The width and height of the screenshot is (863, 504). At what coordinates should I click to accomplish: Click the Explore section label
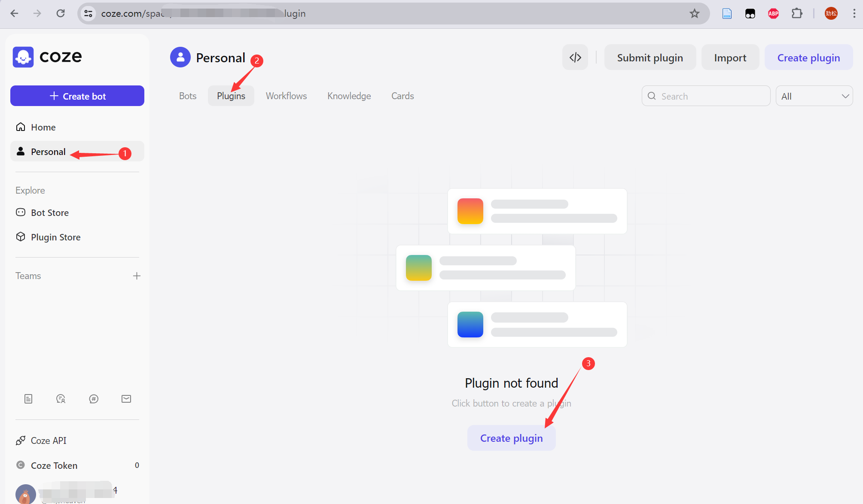click(x=30, y=190)
